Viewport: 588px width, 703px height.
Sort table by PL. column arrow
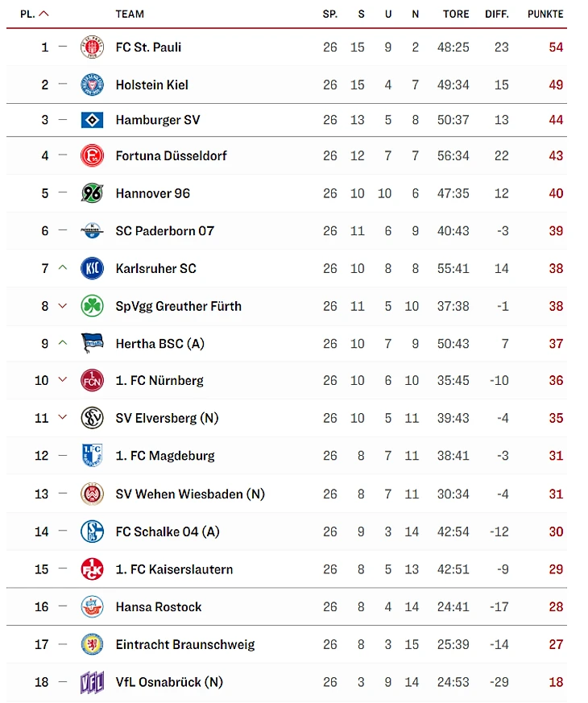point(43,14)
